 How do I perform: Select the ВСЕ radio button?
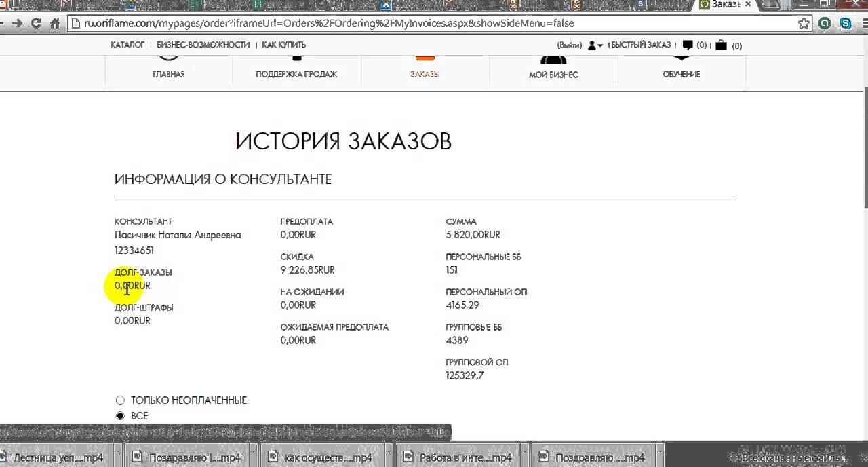click(120, 416)
